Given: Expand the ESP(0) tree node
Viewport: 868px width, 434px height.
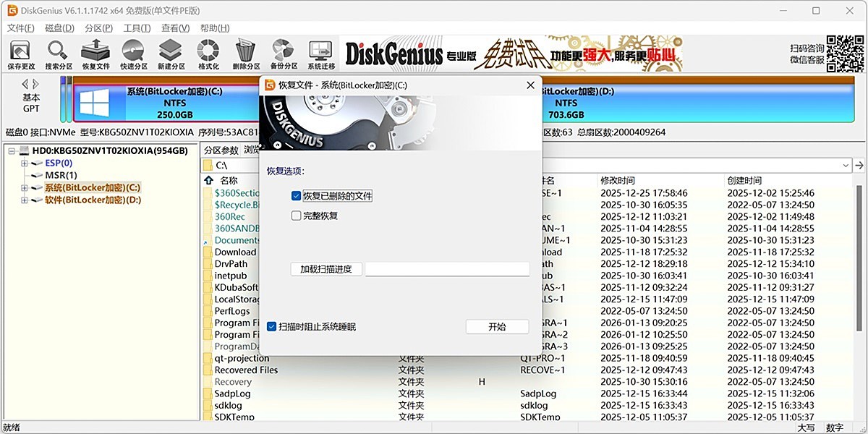Looking at the screenshot, I should [24, 163].
